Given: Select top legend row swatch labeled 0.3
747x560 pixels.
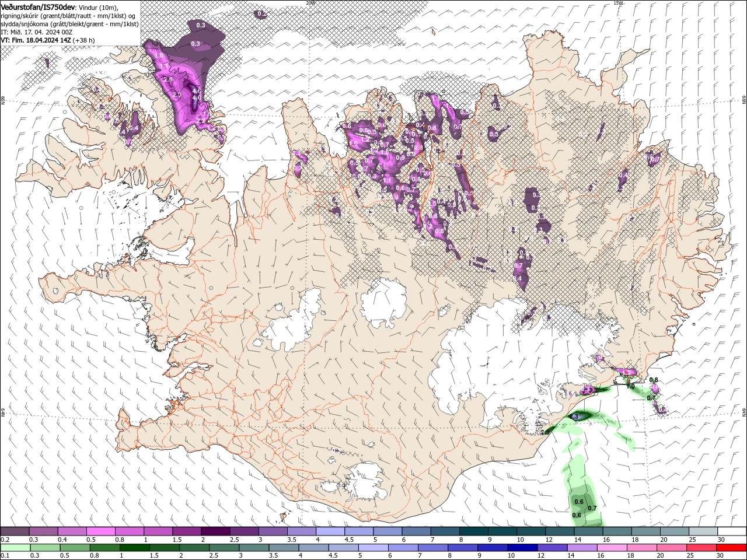Looking at the screenshot, I should 44,531.
